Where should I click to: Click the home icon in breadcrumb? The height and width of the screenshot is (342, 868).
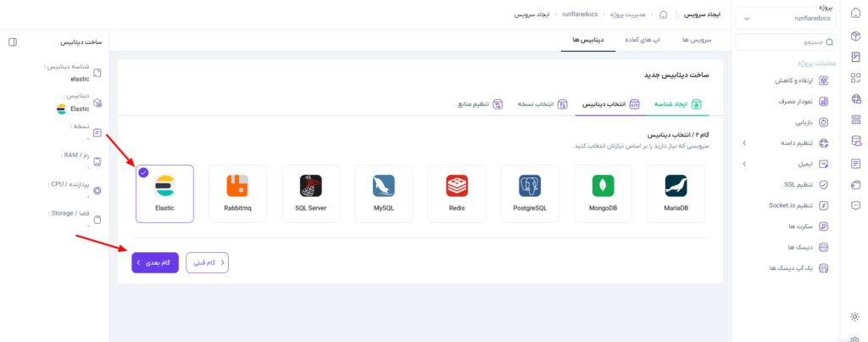663,14
